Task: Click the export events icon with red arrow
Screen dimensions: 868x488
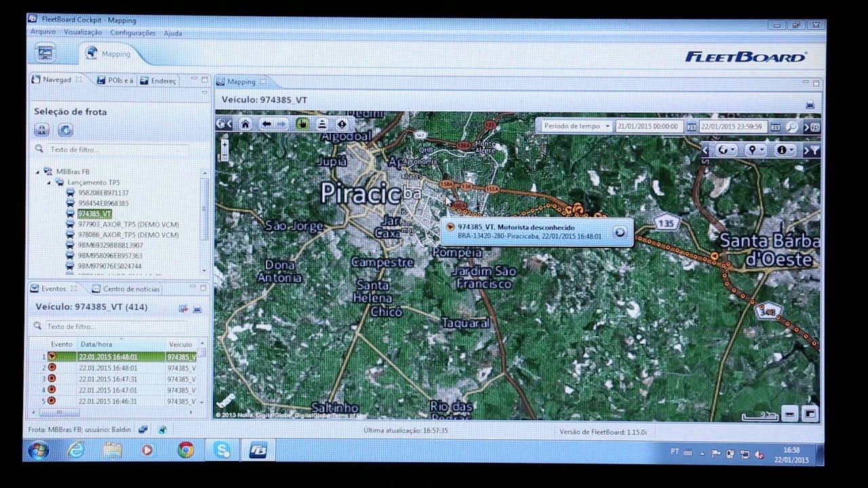Action: (183, 308)
